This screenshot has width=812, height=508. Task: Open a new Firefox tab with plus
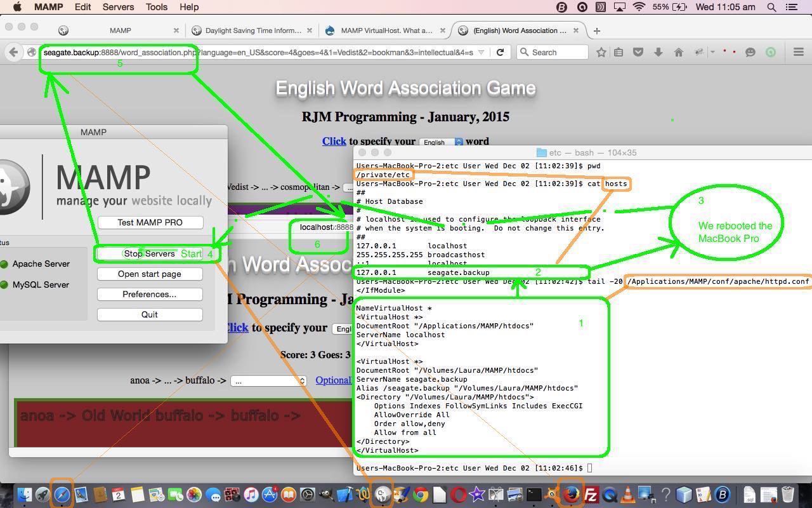pos(596,30)
